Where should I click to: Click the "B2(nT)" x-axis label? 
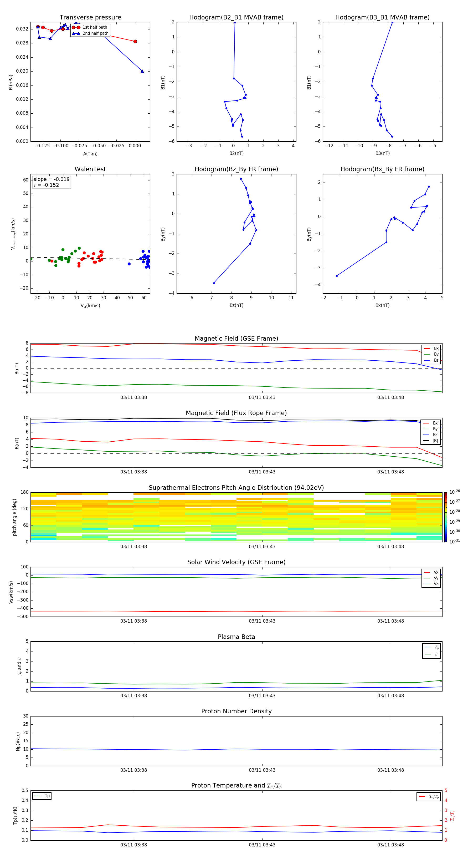[236, 153]
